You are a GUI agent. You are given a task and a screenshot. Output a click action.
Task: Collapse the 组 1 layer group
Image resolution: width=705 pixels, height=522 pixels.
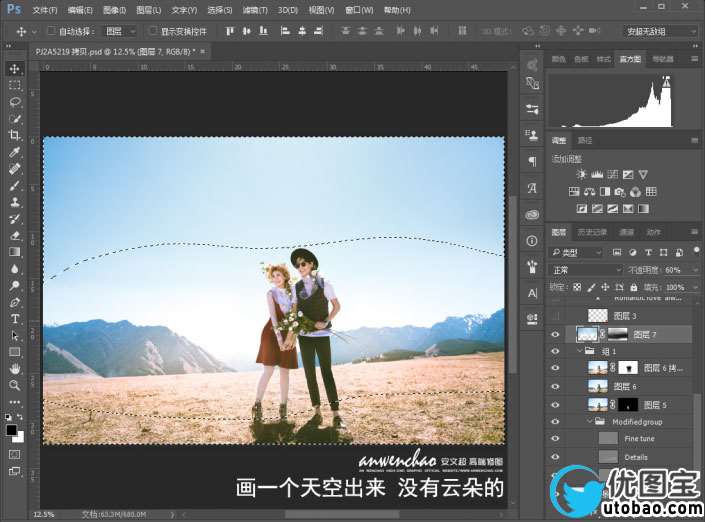point(577,351)
